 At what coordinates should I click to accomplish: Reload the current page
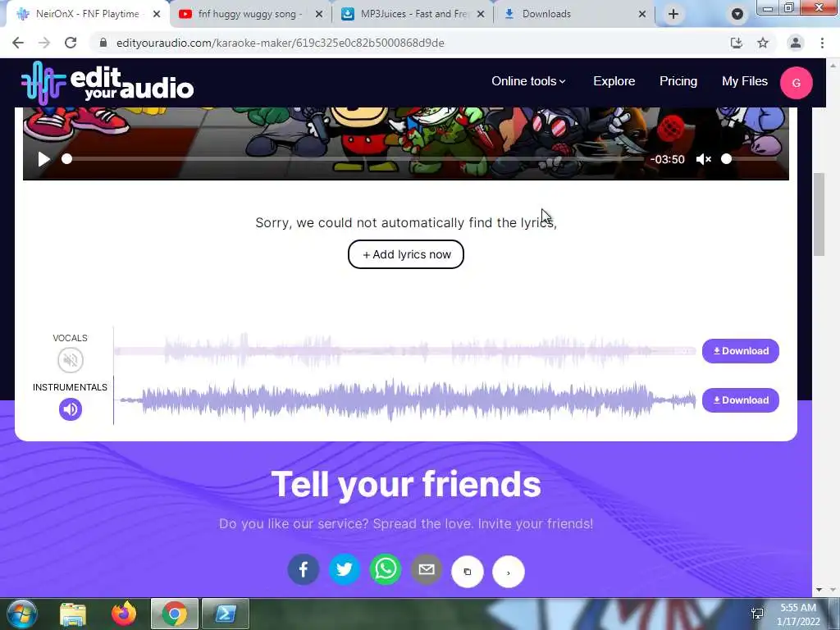tap(71, 43)
